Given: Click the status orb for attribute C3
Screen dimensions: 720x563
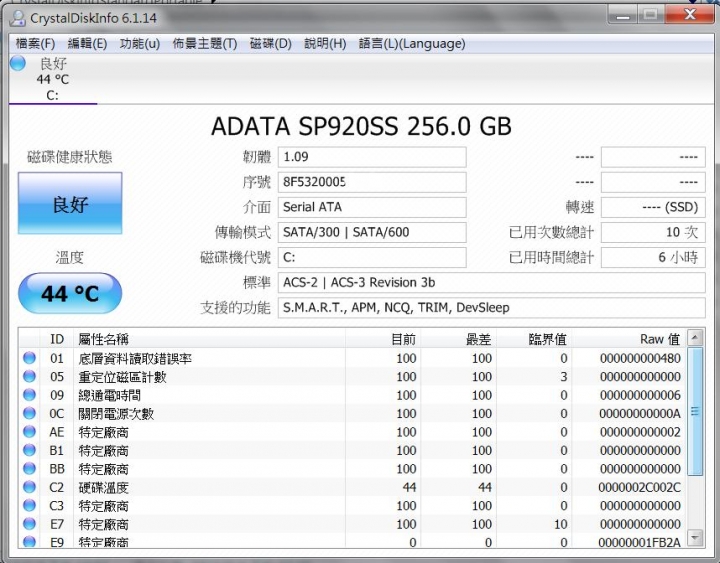Looking at the screenshot, I should 29,505.
